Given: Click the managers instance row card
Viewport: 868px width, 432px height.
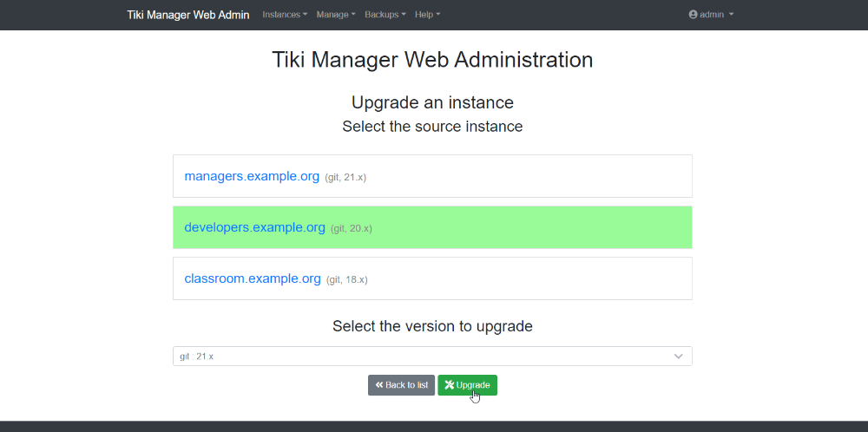Looking at the screenshot, I should pyautogui.click(x=432, y=176).
